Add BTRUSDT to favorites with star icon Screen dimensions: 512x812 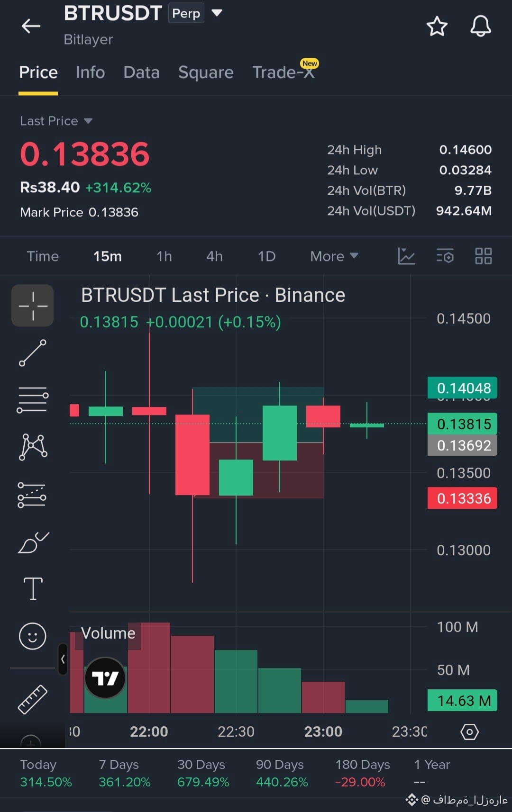(437, 26)
